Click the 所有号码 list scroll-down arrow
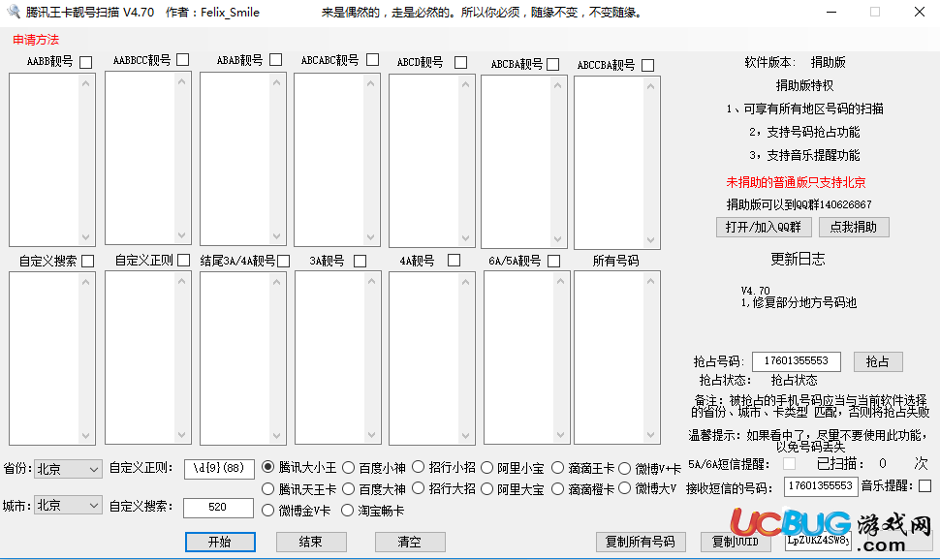 650,435
